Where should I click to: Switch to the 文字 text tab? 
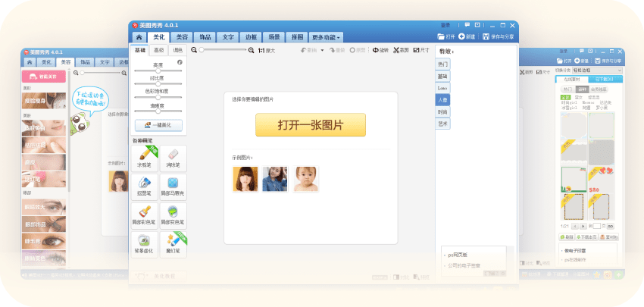click(x=227, y=36)
